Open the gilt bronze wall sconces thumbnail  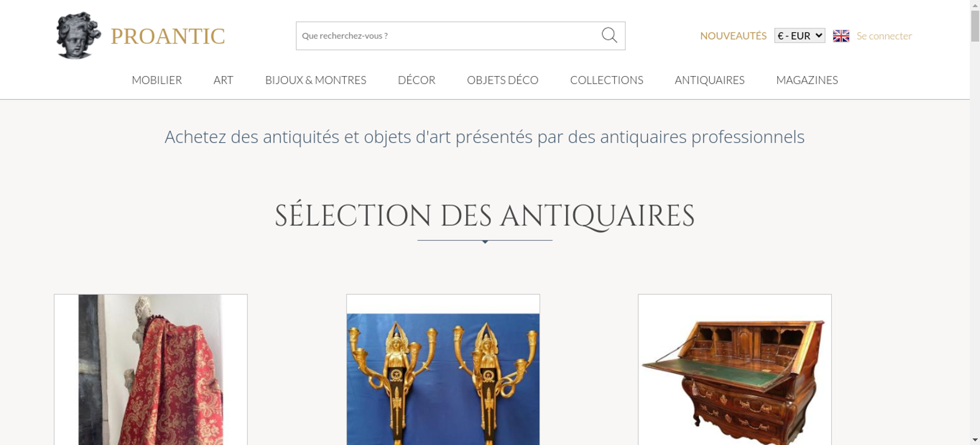pos(443,370)
